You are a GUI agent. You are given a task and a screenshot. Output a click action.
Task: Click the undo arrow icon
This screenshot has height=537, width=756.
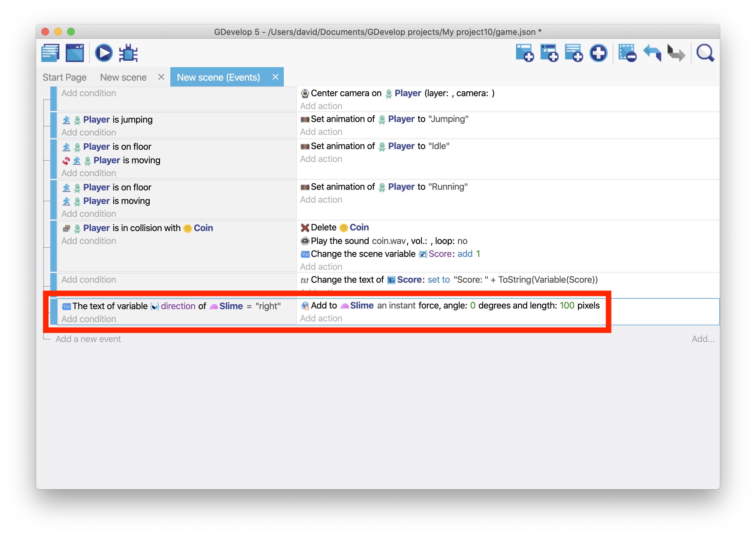pyautogui.click(x=652, y=53)
